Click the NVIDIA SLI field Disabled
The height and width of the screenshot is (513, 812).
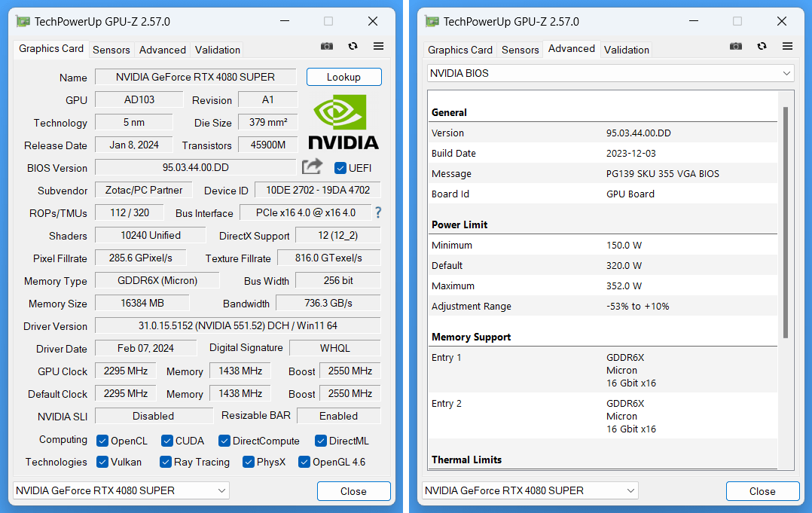(154, 416)
